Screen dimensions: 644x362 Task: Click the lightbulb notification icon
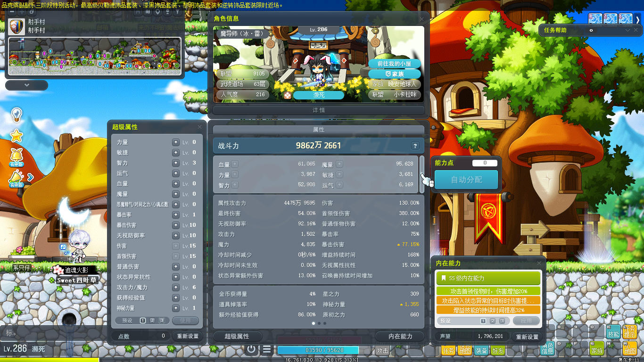pos(17,115)
